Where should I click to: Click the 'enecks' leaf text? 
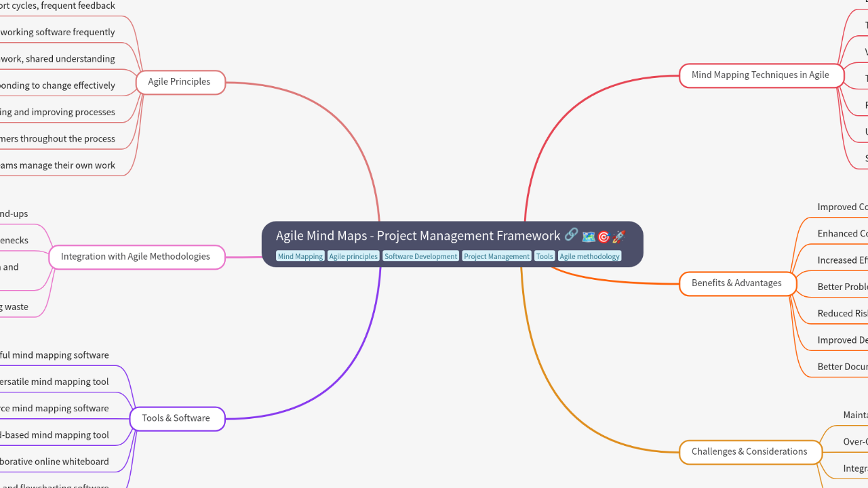tap(14, 240)
